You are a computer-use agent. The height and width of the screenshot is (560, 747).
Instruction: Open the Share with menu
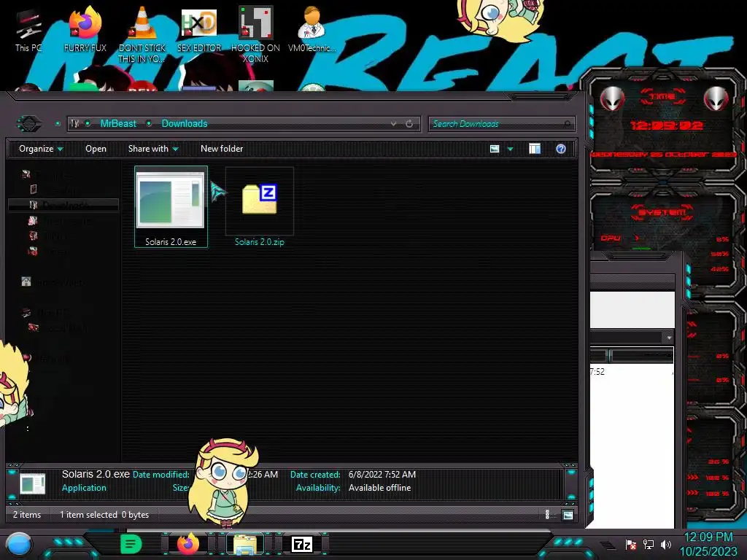point(153,149)
